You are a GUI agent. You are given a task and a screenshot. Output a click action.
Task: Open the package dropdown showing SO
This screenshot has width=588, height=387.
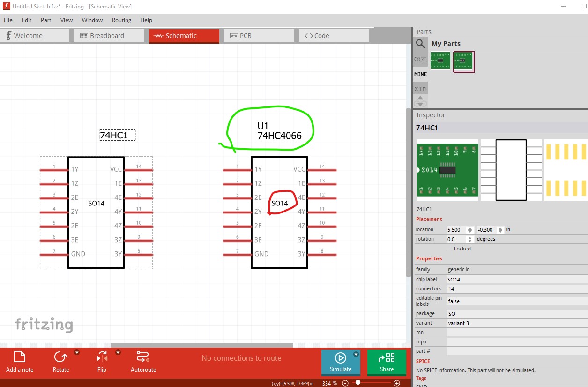pos(516,314)
